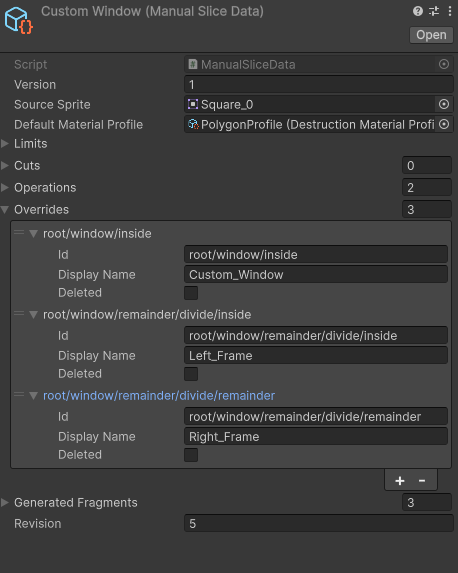The width and height of the screenshot is (458, 573).
Task: Open the three-dot inspector options menu
Action: point(450,11)
